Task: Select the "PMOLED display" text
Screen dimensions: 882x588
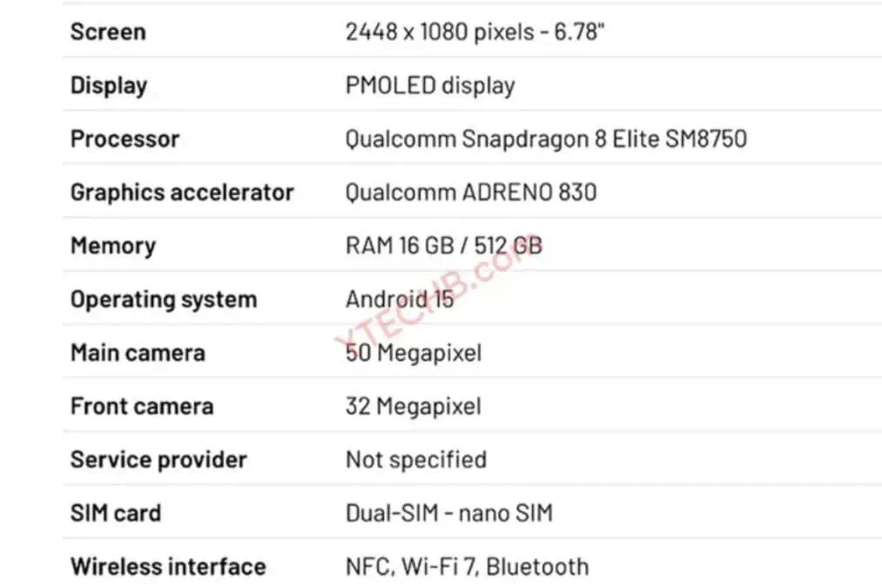Action: click(x=430, y=85)
